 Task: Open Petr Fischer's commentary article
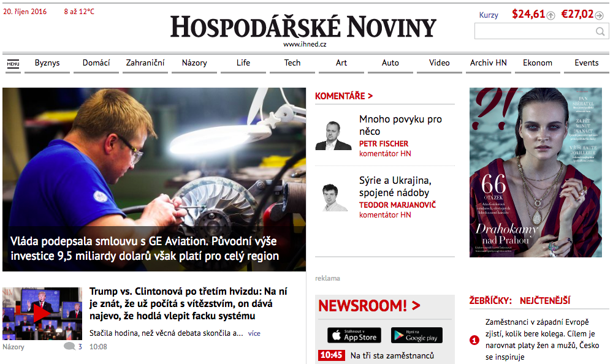(x=400, y=125)
